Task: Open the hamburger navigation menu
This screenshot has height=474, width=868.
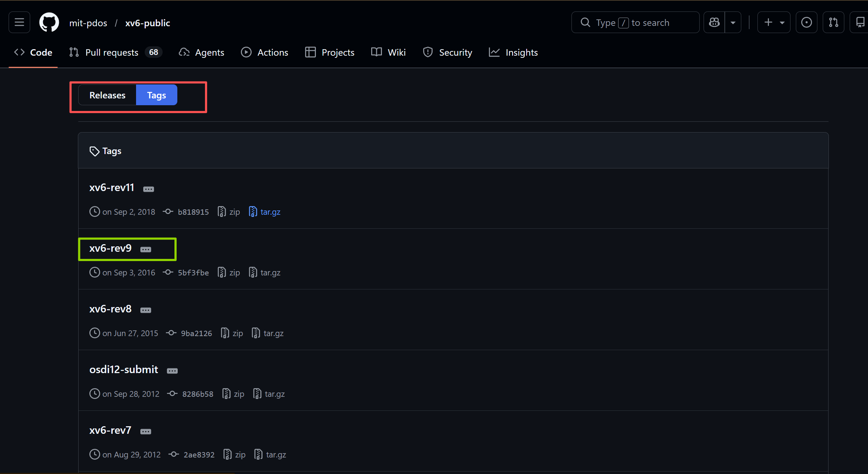Action: (x=19, y=23)
